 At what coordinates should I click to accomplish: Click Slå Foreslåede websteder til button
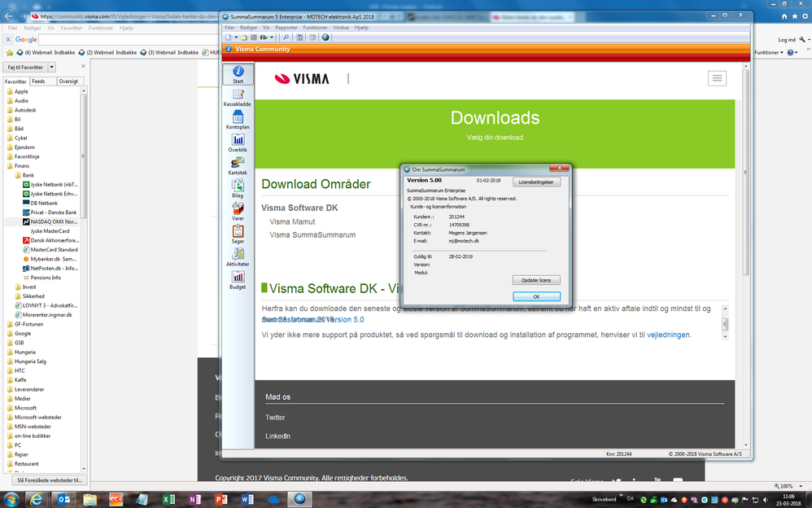(x=50, y=480)
